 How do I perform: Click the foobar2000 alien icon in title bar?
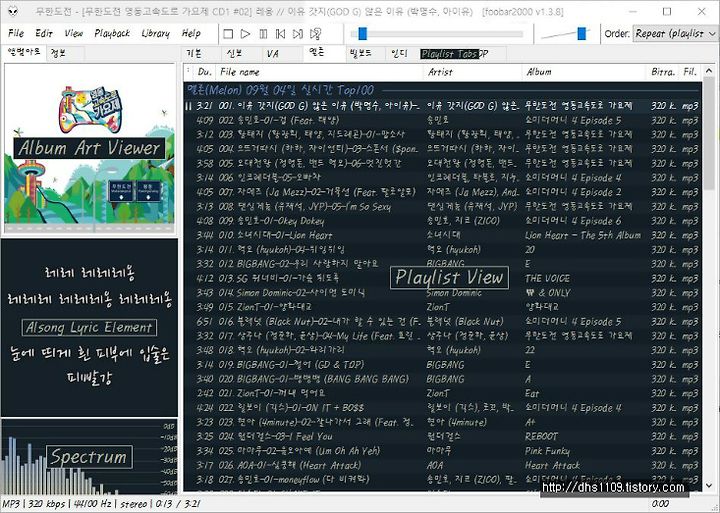pos(13,11)
